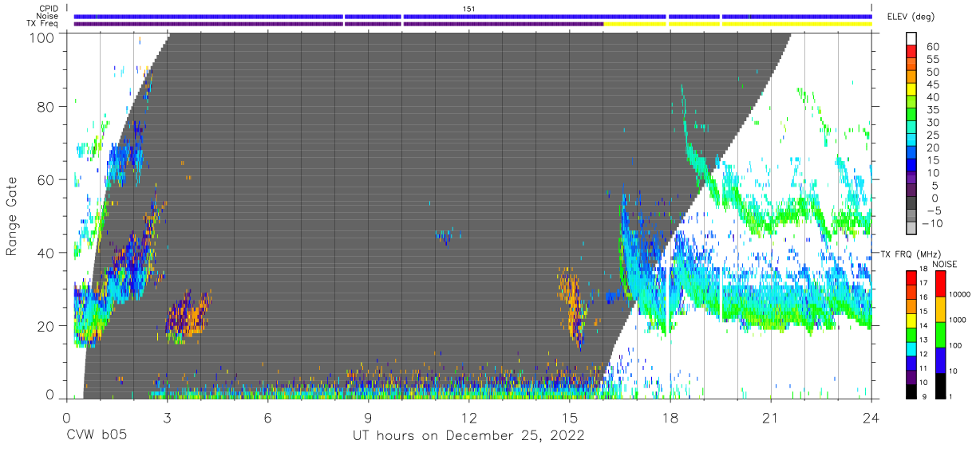Click the '3' UT hour tick label
Image resolution: width=980 pixels, height=452 pixels.
167,418
